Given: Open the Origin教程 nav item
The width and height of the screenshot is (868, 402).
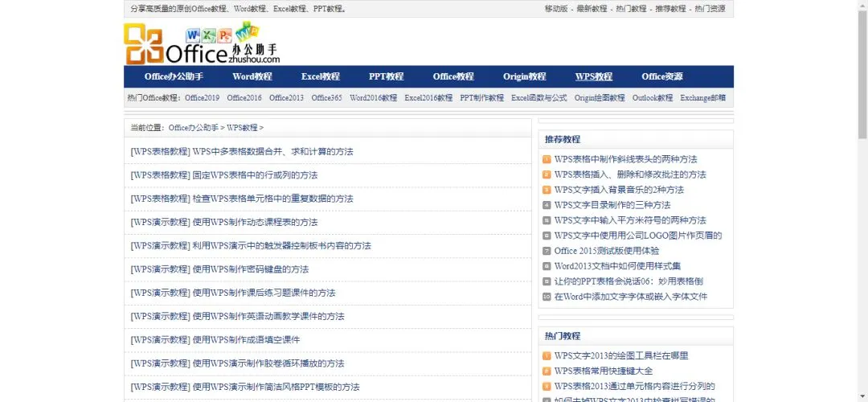Looking at the screenshot, I should coord(524,77).
